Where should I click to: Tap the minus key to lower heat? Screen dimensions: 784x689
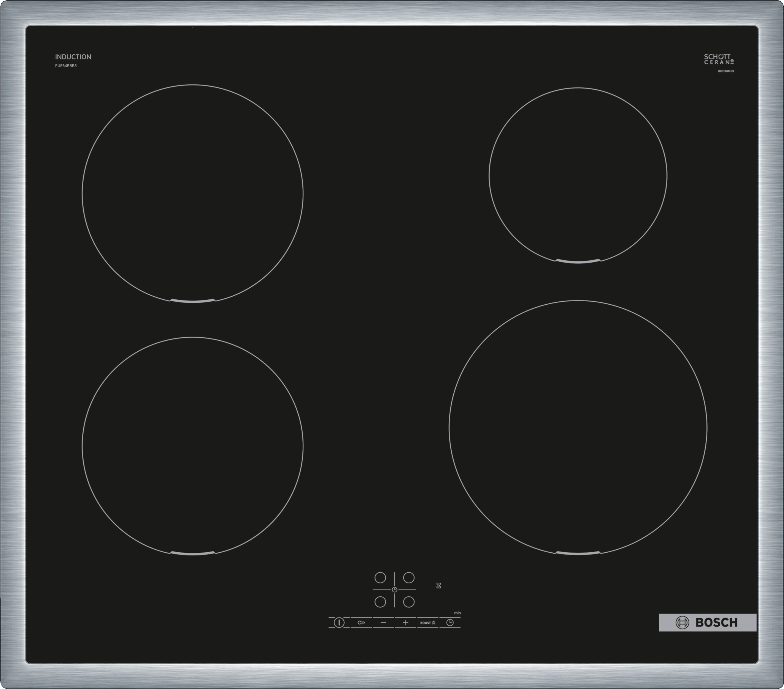click(x=383, y=622)
